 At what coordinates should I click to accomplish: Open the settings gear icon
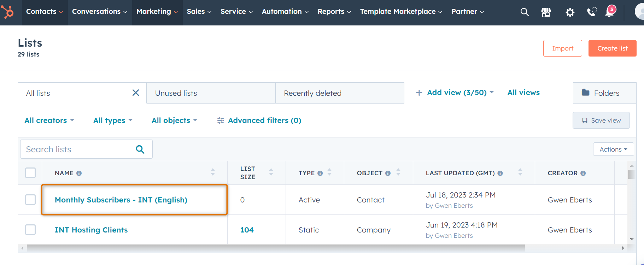tap(570, 13)
